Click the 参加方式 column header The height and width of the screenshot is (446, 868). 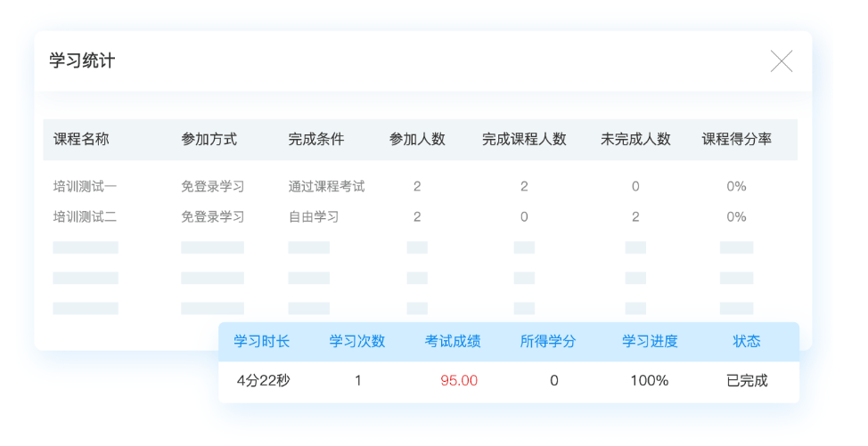pos(209,139)
